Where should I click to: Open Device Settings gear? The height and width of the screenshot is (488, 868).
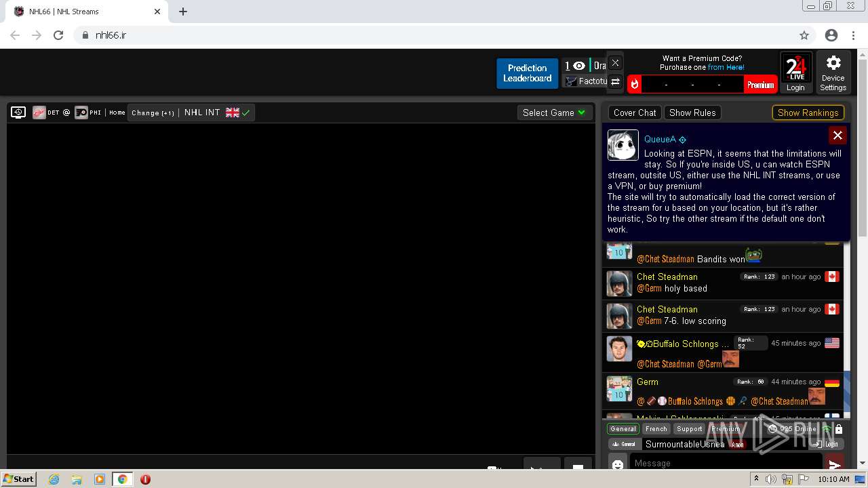pos(833,73)
